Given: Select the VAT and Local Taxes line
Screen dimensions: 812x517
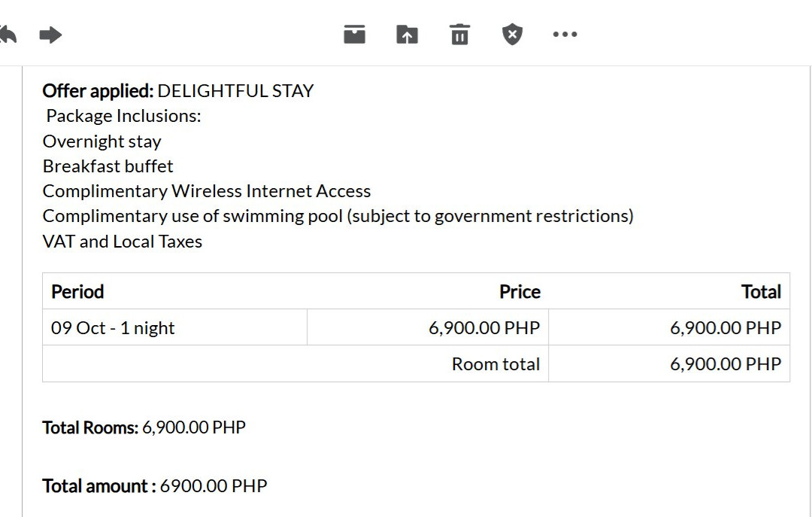Looking at the screenshot, I should coord(123,242).
